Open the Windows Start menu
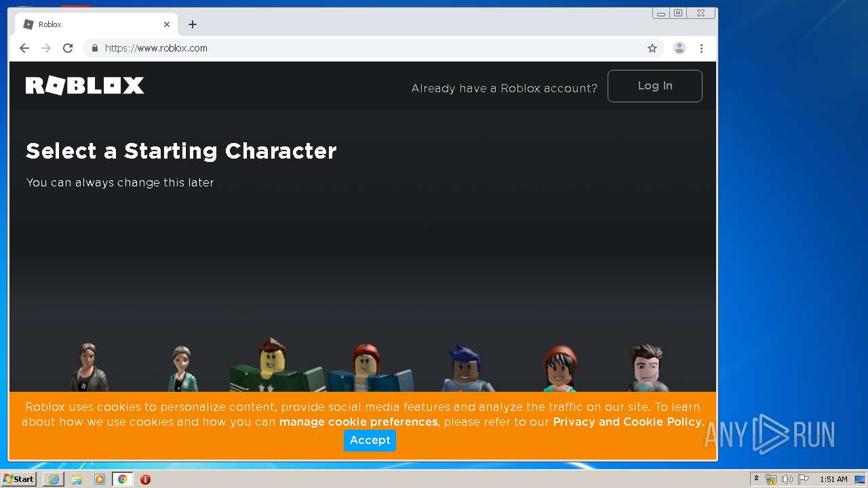The height and width of the screenshot is (488, 868). [x=18, y=479]
